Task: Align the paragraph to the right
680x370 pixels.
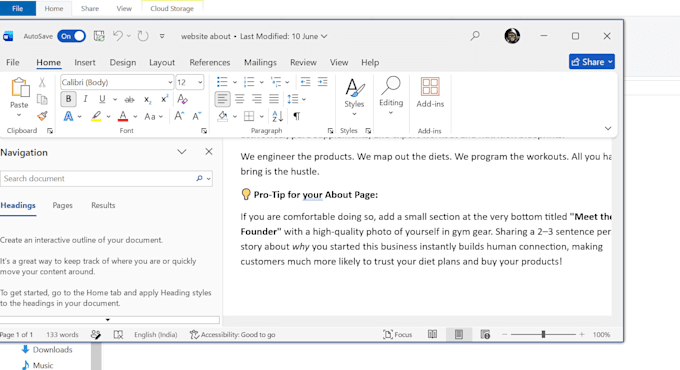Action: pos(257,99)
